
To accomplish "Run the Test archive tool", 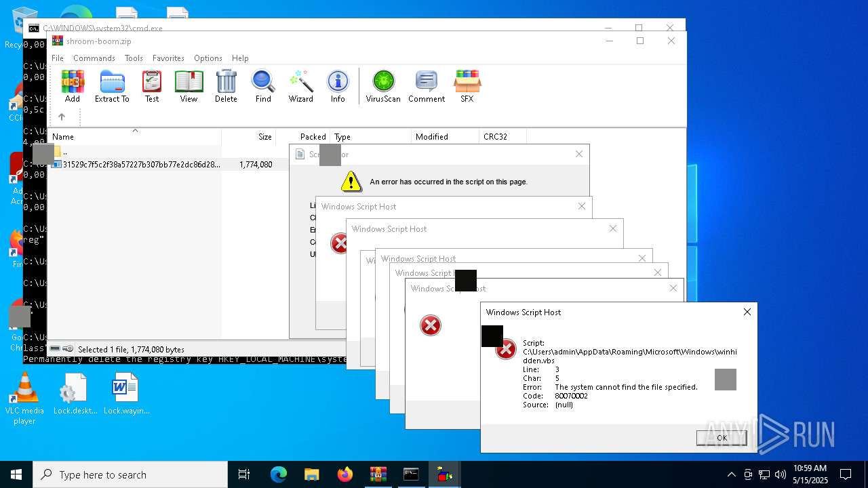I will pos(152,87).
